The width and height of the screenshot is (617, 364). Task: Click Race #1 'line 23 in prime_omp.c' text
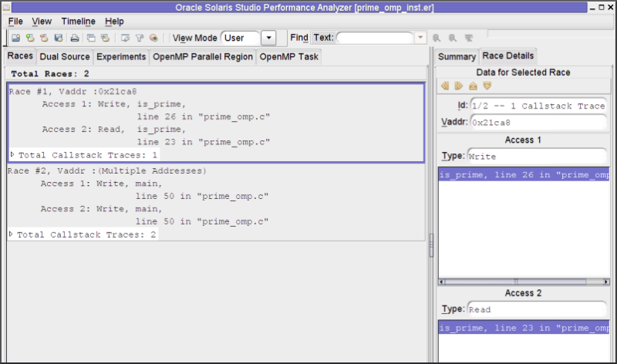tap(204, 142)
